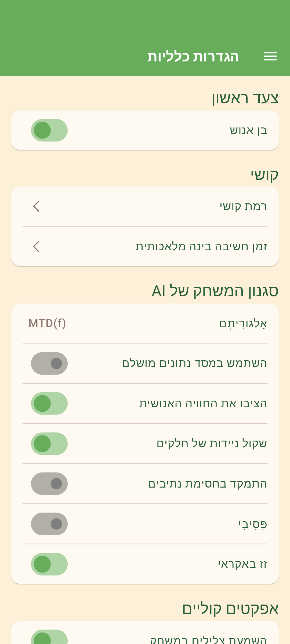Enable השתמש במסד נתונים מושלם switch
The width and height of the screenshot is (290, 644).
pyautogui.click(x=49, y=364)
